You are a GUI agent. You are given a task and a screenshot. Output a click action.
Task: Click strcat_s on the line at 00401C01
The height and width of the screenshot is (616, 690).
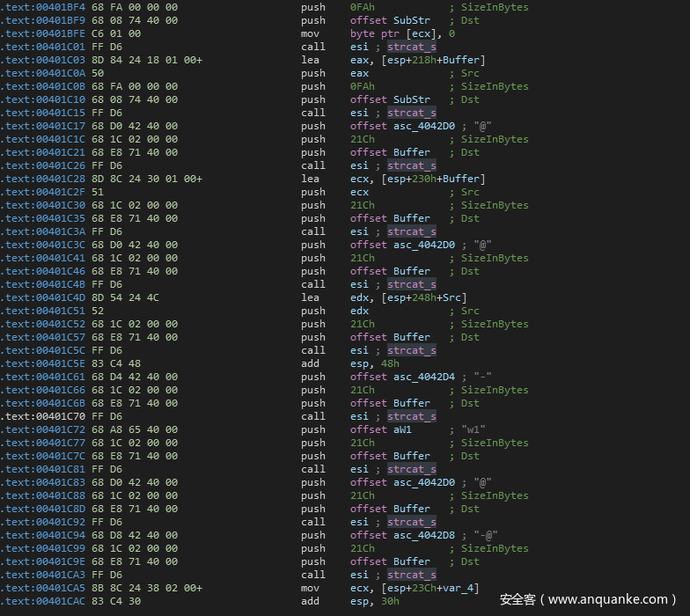coord(411,47)
